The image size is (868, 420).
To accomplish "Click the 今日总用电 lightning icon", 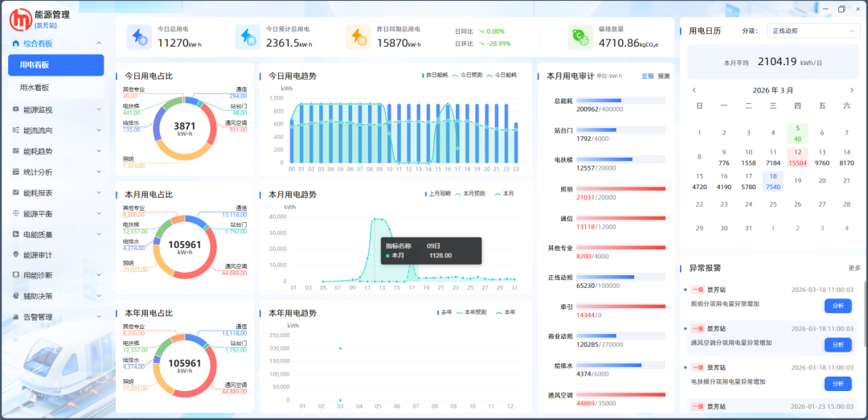I will (x=140, y=37).
